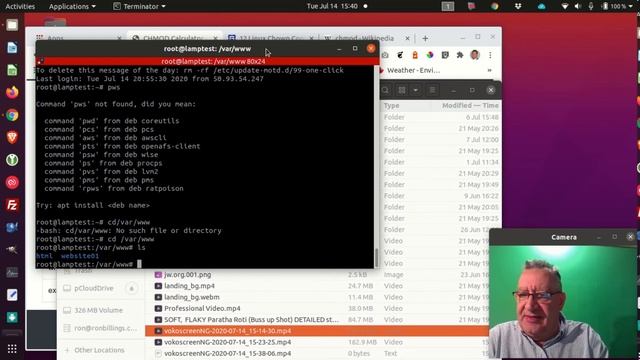Viewport: 640px width, 360px height.
Task: Click the Wi-Fi indicator in top bar
Action: [x=565, y=6]
